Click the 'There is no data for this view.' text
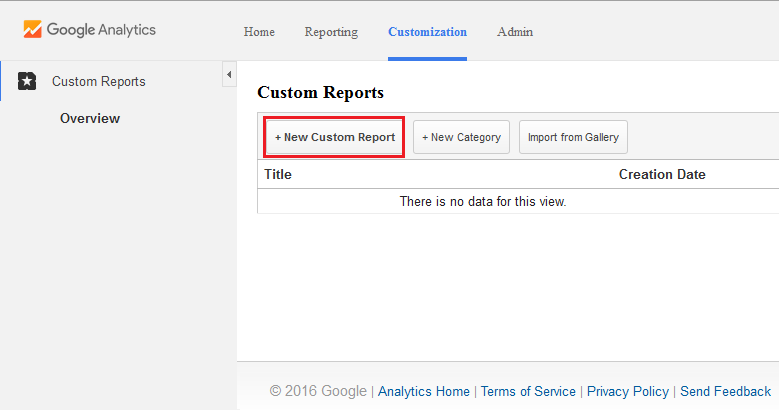This screenshot has height=410, width=779. coord(483,201)
